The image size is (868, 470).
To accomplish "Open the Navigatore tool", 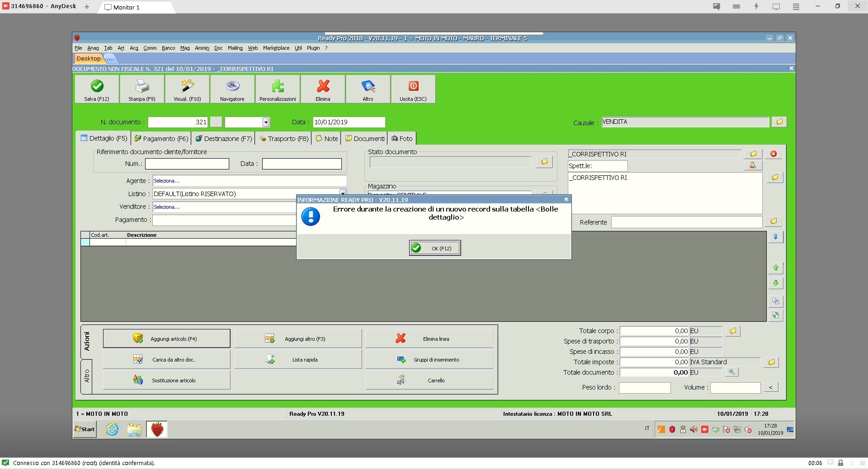I will (x=232, y=89).
